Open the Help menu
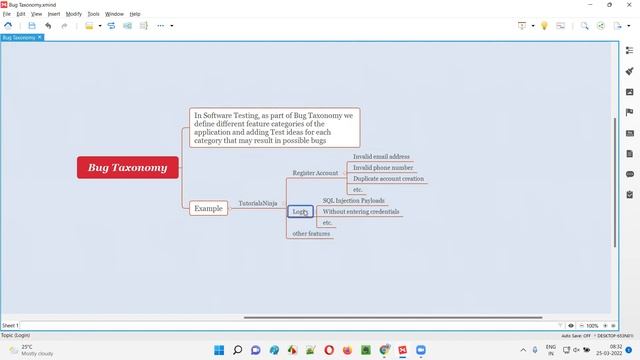The image size is (640, 360). coord(135,14)
